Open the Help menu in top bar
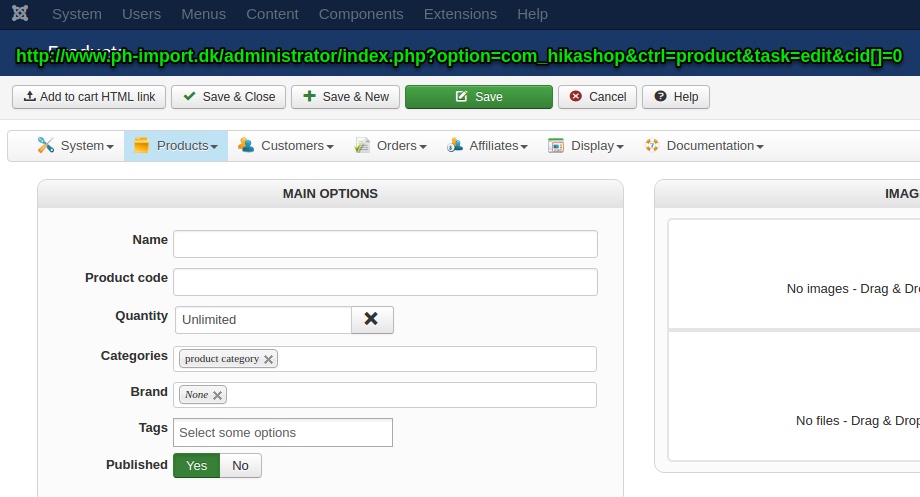This screenshot has height=497, width=920. pyautogui.click(x=532, y=14)
